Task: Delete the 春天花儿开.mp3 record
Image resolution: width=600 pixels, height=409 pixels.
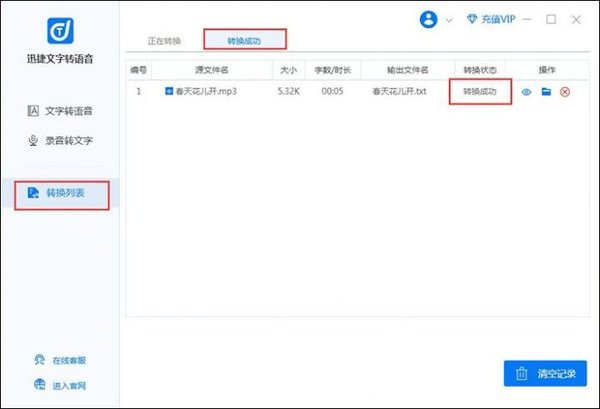Action: 565,92
